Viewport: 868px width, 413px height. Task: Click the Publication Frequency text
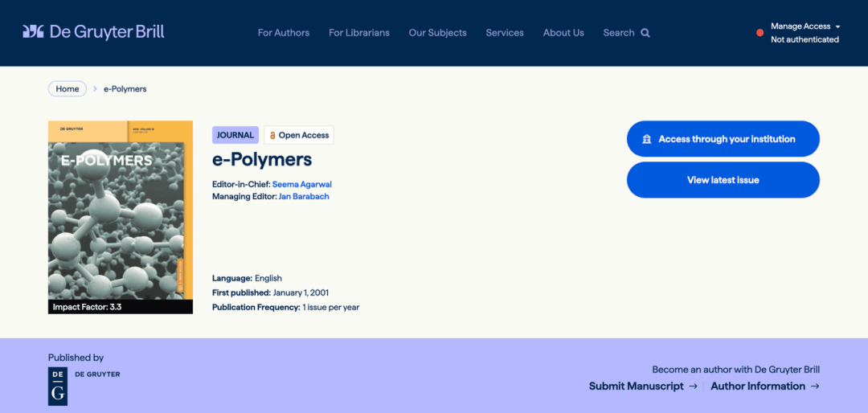point(285,307)
